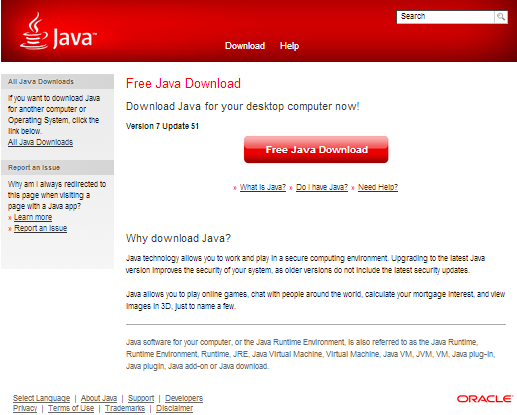
Task: Open the Download menu item
Action: (245, 46)
